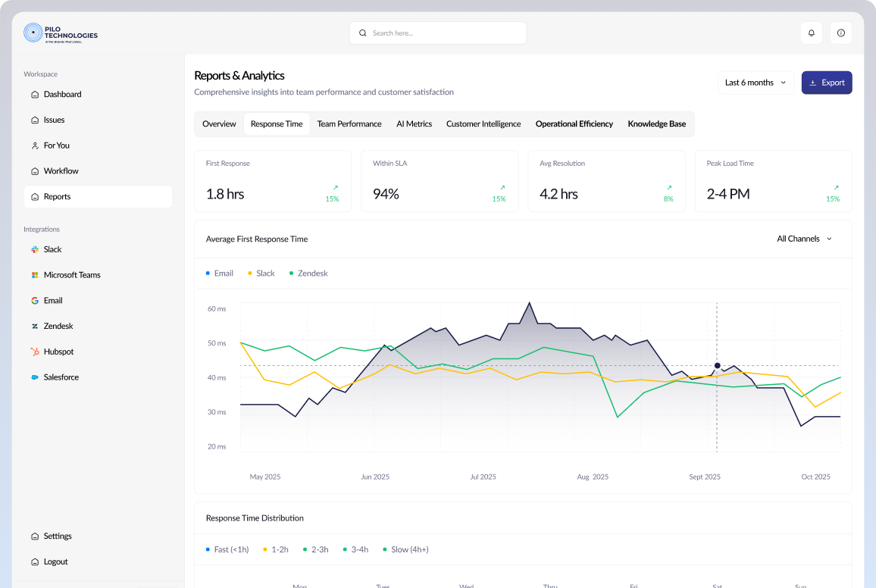Click the Pilo Technologies logo

[x=61, y=33]
